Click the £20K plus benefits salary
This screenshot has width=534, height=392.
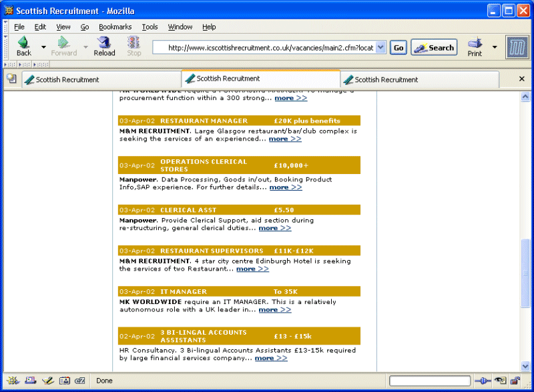(x=307, y=121)
